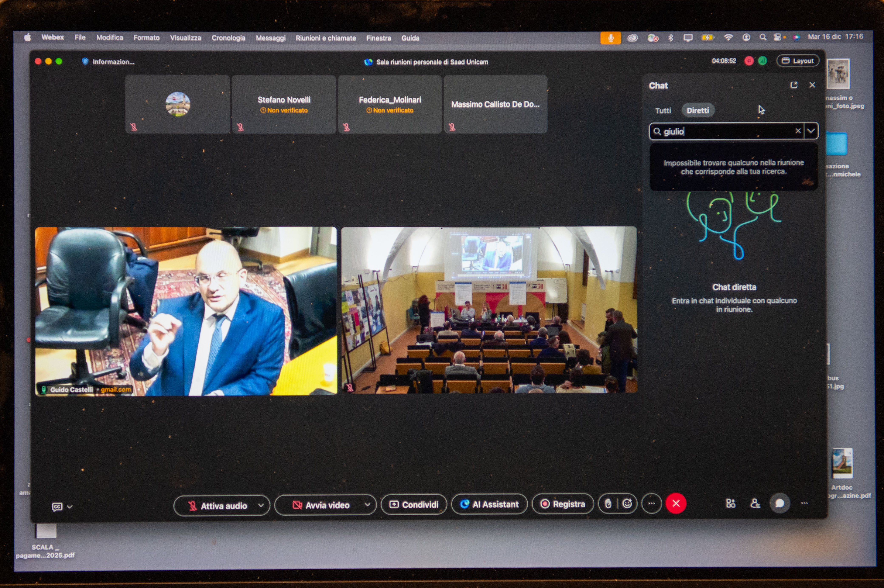Open the Riunioni e chiamate menu
Viewport: 884px width, 588px height.
click(325, 38)
